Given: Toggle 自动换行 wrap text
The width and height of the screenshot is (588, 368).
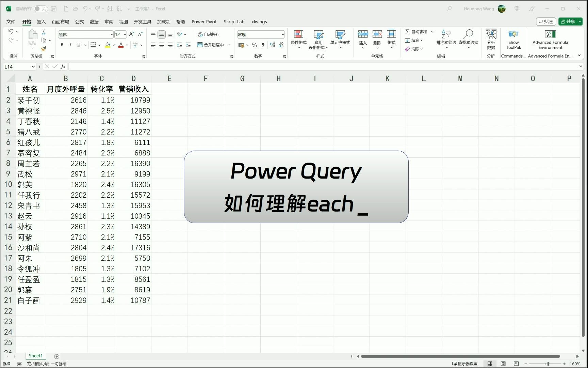Looking at the screenshot, I should [209, 34].
